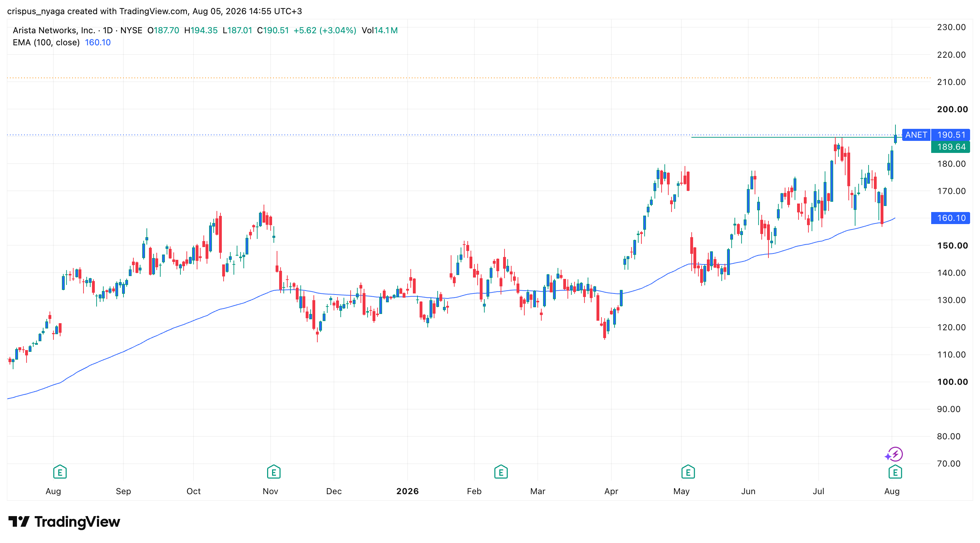Click the earnings marker above the Nov label

coord(273,472)
